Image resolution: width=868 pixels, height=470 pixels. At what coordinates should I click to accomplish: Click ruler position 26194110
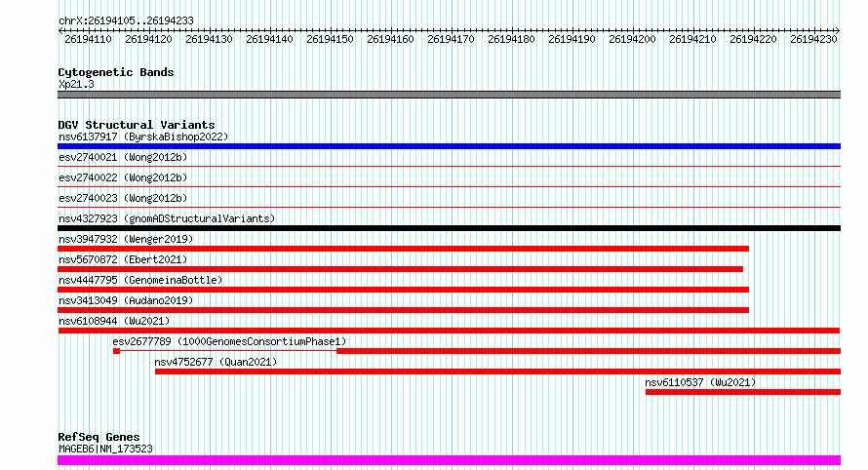click(x=88, y=39)
